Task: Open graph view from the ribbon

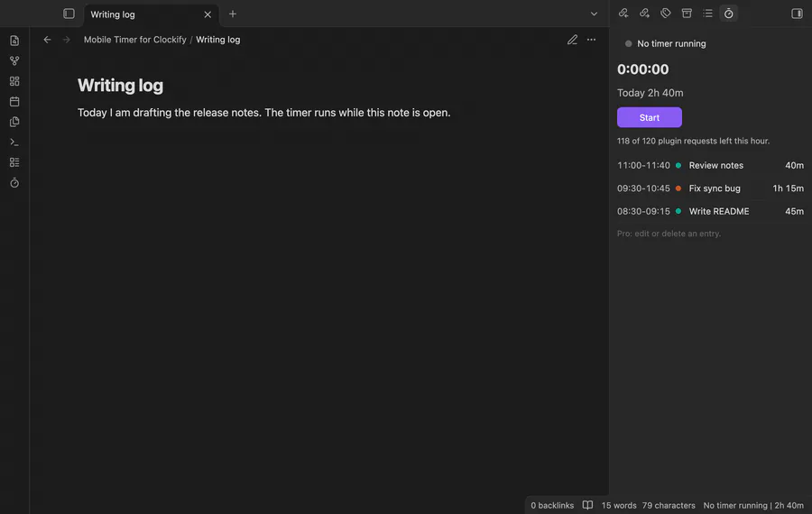Action: coord(14,60)
